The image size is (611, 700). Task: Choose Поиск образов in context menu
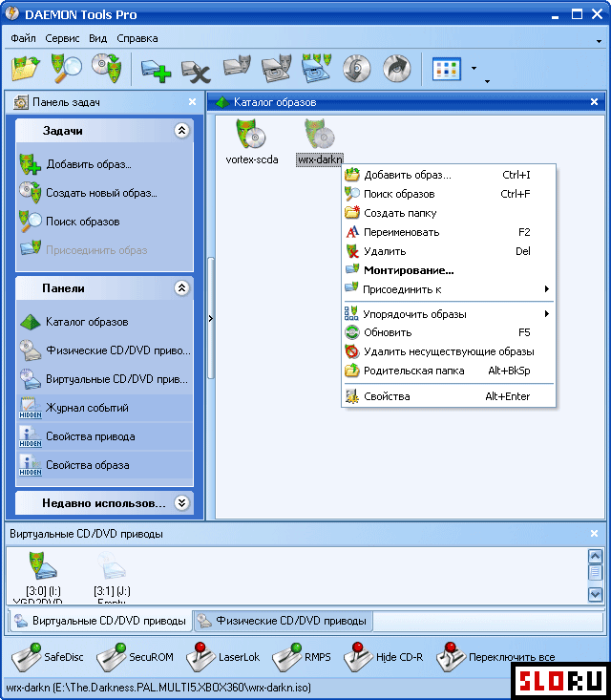pyautogui.click(x=448, y=194)
